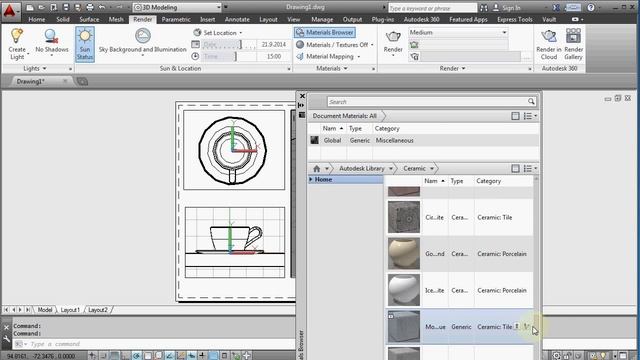Click the Time clock icon
Screen dimensions: 640x360
click(195, 56)
